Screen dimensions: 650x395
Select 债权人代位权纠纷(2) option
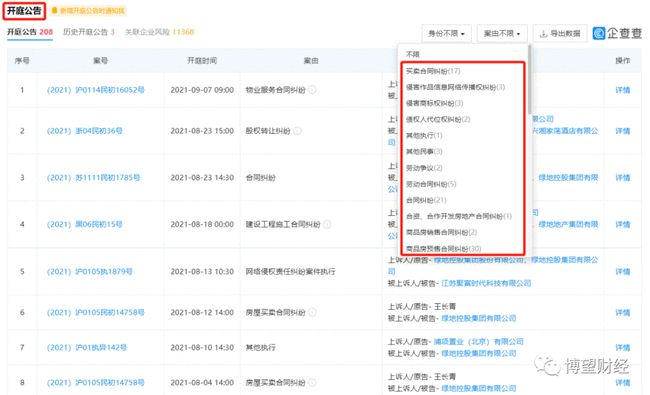(x=438, y=119)
